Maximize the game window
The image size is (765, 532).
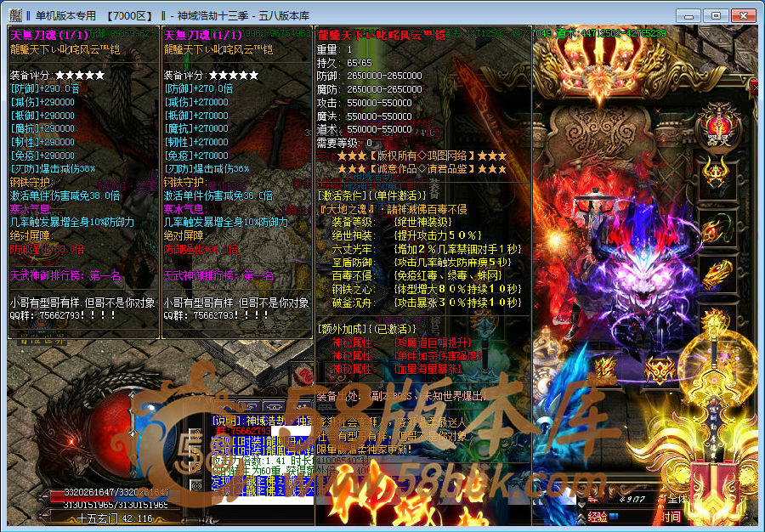pos(716,16)
